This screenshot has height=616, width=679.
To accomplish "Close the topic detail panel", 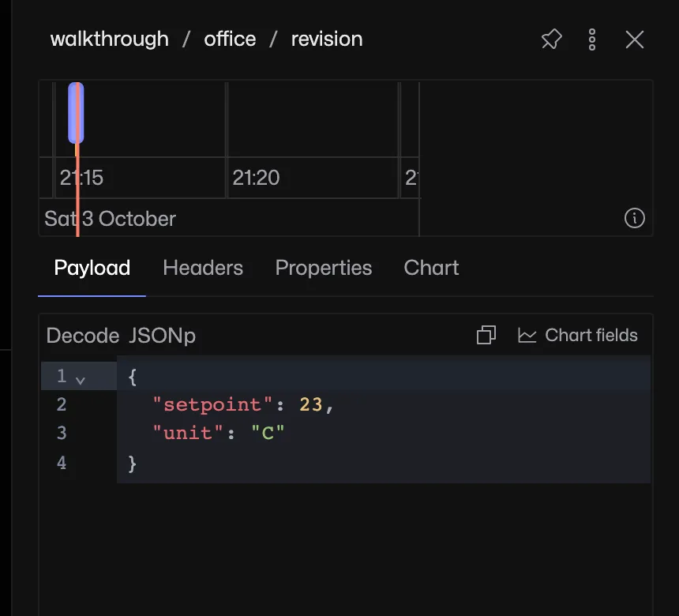I will [x=635, y=39].
